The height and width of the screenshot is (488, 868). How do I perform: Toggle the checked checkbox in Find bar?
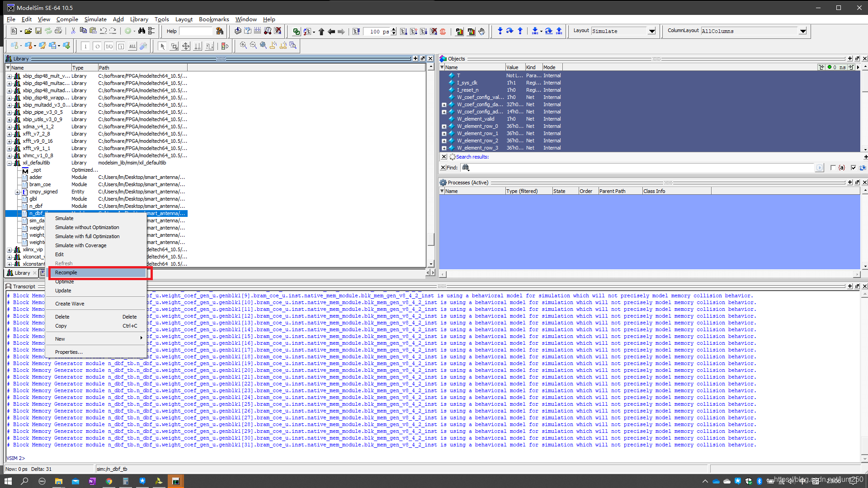click(853, 168)
